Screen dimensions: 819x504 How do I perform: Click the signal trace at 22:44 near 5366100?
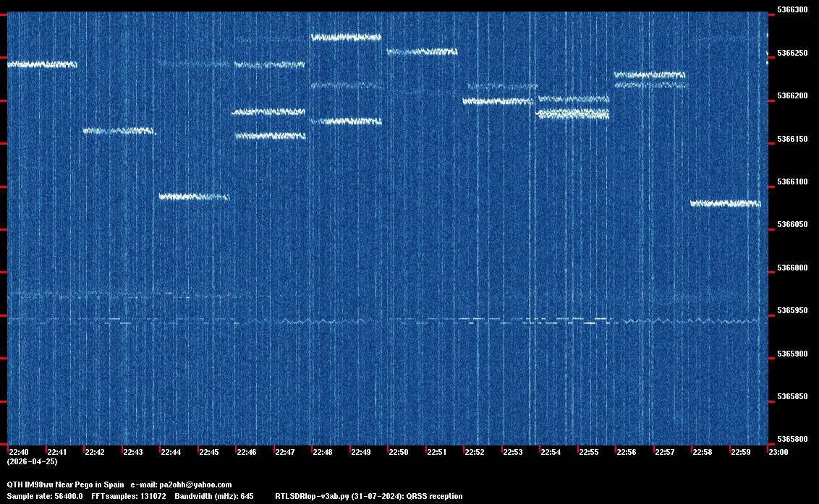pos(194,197)
